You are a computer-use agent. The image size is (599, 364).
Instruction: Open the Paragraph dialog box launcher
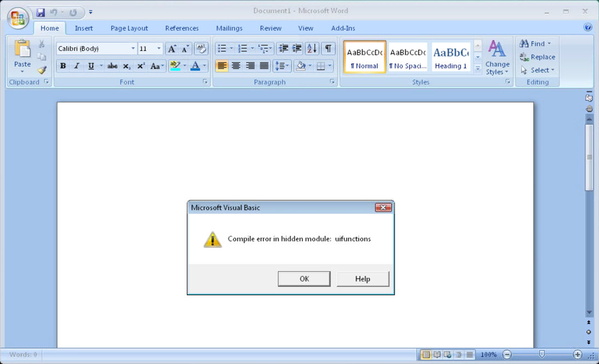(332, 82)
